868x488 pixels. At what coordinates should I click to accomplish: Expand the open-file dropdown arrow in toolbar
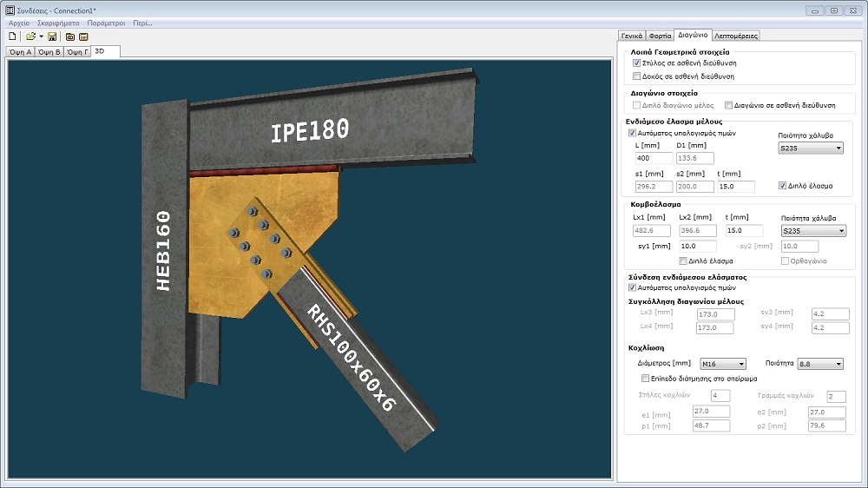point(41,37)
